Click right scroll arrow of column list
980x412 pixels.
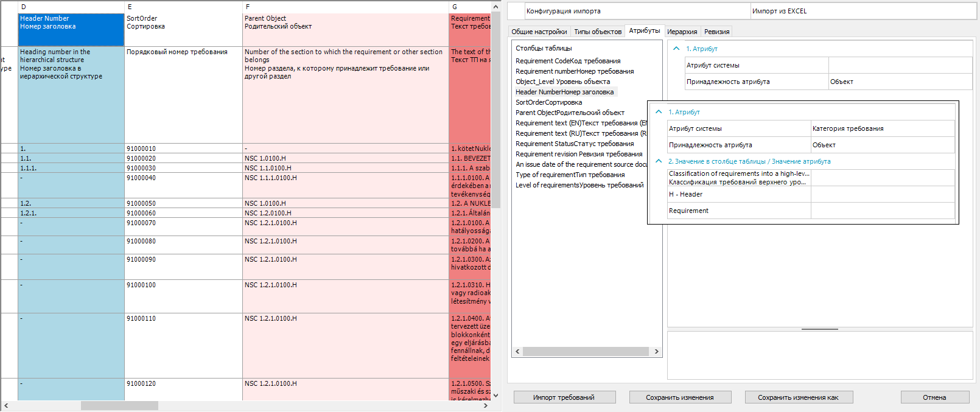point(656,352)
